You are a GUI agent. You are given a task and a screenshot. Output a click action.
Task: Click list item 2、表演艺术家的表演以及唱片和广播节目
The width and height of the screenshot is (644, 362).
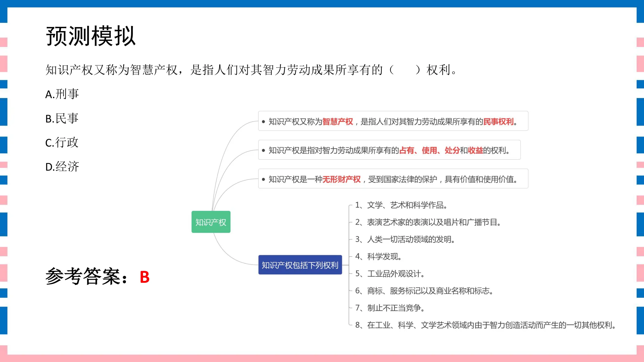(428, 222)
